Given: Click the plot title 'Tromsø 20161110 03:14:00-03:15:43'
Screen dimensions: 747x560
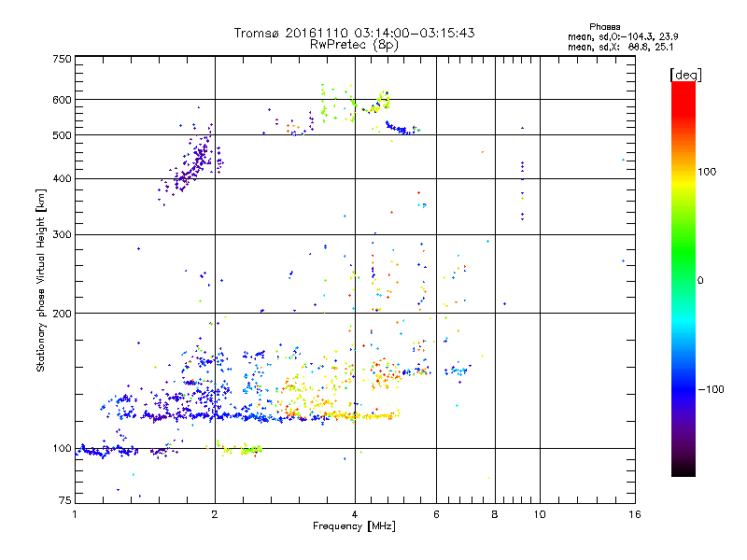Looking at the screenshot, I should (x=354, y=33).
